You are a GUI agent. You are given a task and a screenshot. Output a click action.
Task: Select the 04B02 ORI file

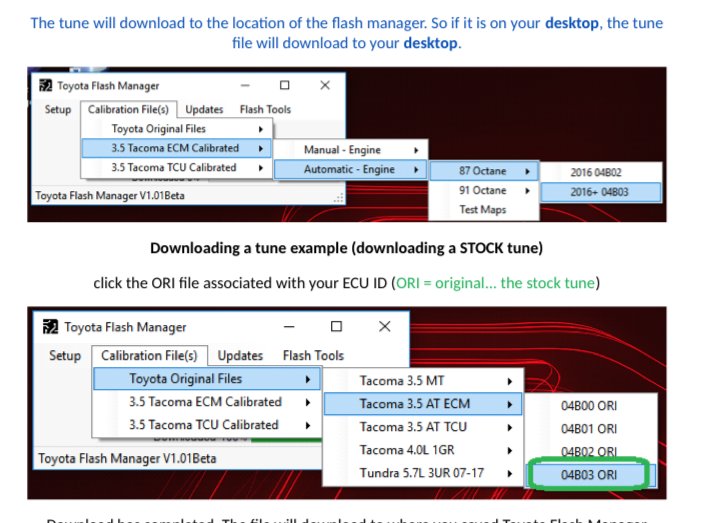pyautogui.click(x=589, y=452)
